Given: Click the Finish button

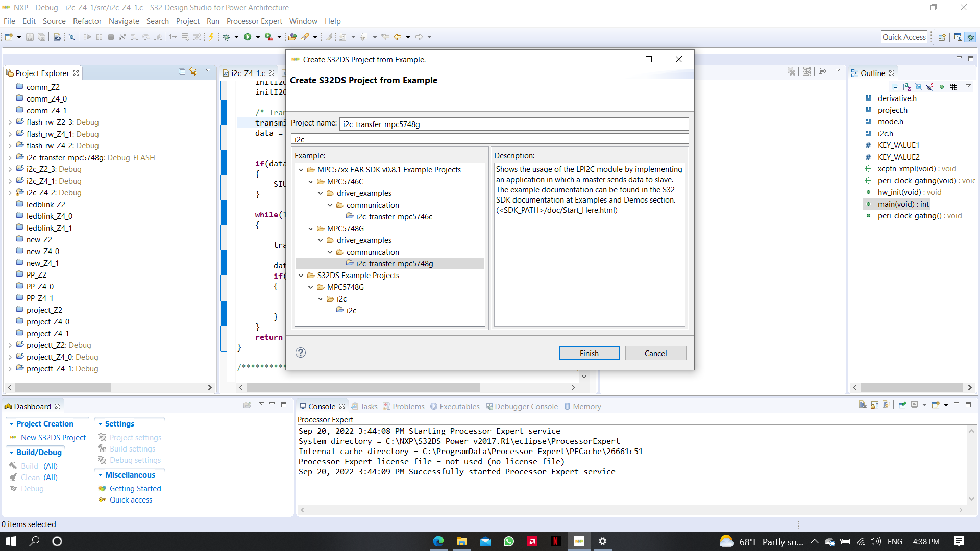Looking at the screenshot, I should point(589,353).
